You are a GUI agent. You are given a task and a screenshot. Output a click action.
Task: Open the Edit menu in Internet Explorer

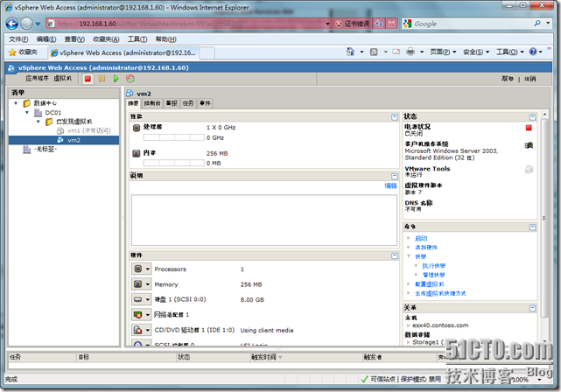(x=46, y=39)
